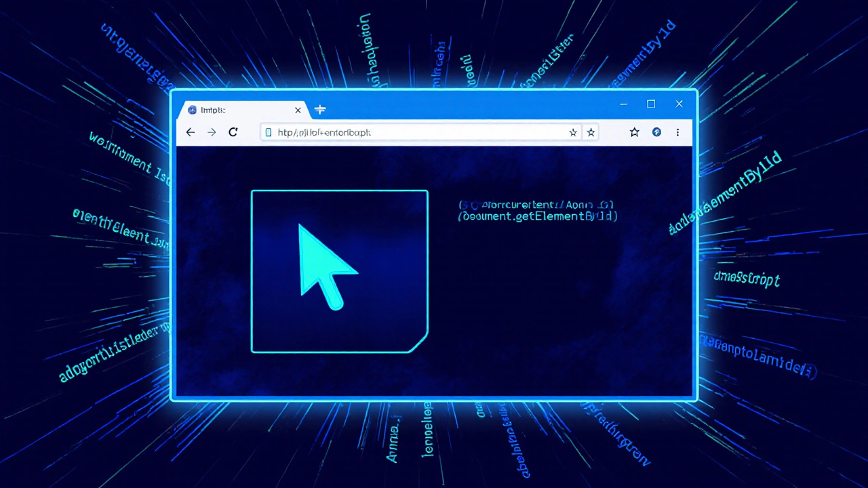Viewport: 868px width, 488px height.
Task: Click the document icon inside the URL field
Action: (269, 132)
